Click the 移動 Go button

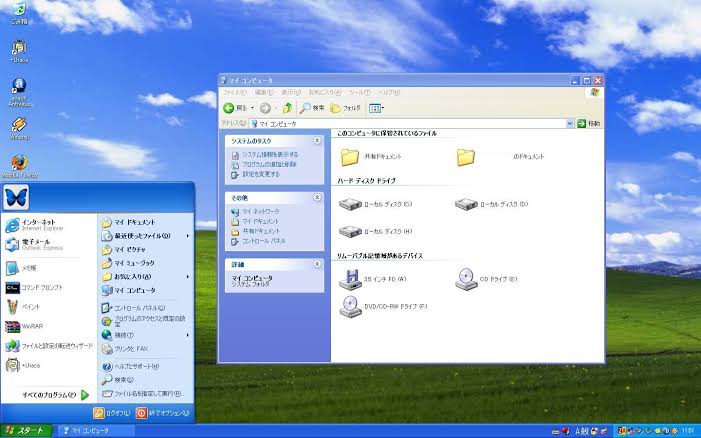588,123
